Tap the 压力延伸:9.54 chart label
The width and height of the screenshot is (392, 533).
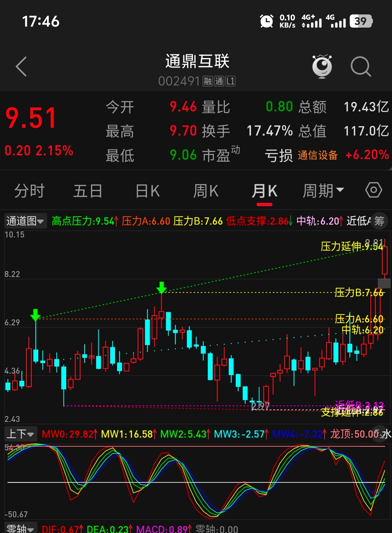[x=352, y=247]
